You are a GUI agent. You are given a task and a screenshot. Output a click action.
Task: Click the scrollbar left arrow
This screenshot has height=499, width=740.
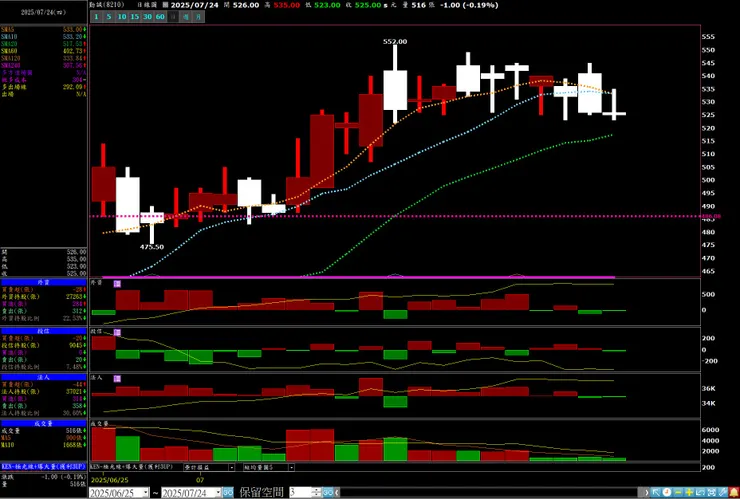pyautogui.click(x=336, y=493)
